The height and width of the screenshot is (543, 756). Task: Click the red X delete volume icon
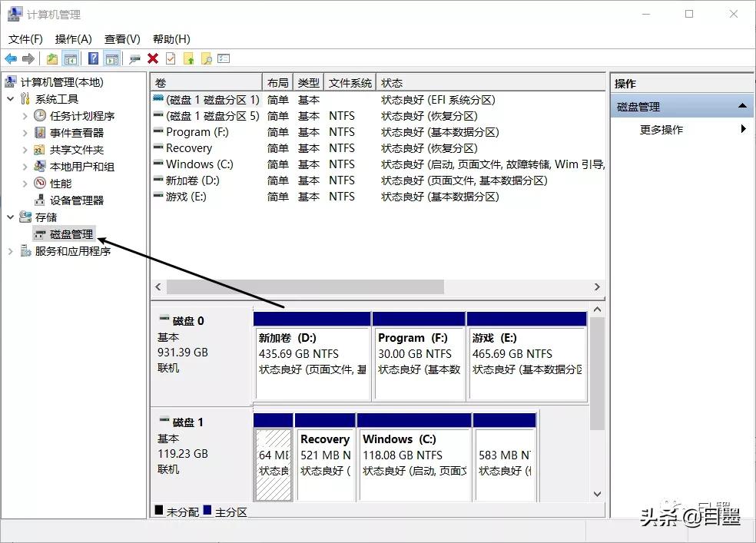pos(154,58)
